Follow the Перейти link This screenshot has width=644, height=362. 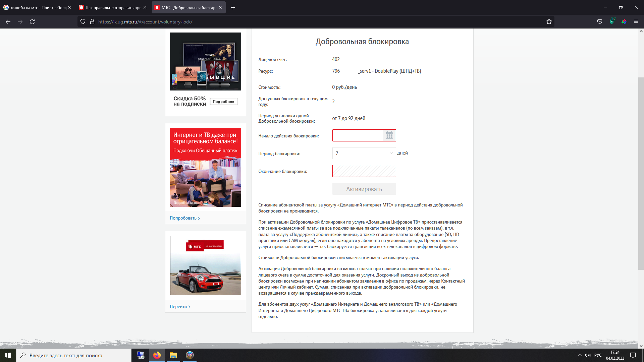tap(180, 306)
